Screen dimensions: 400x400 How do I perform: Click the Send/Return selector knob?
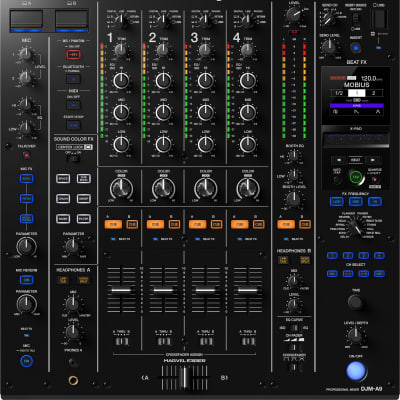coord(328,20)
